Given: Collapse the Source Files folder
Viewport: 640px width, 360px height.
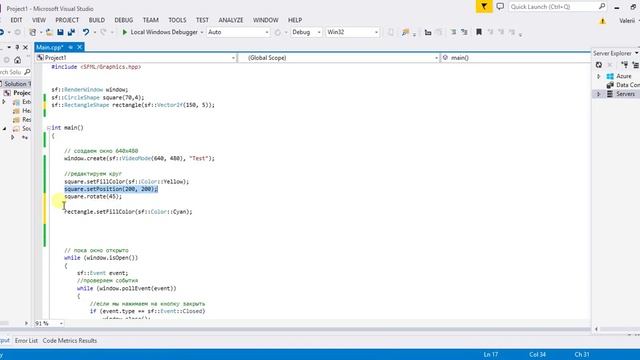Looking at the screenshot, I should tap(4, 129).
